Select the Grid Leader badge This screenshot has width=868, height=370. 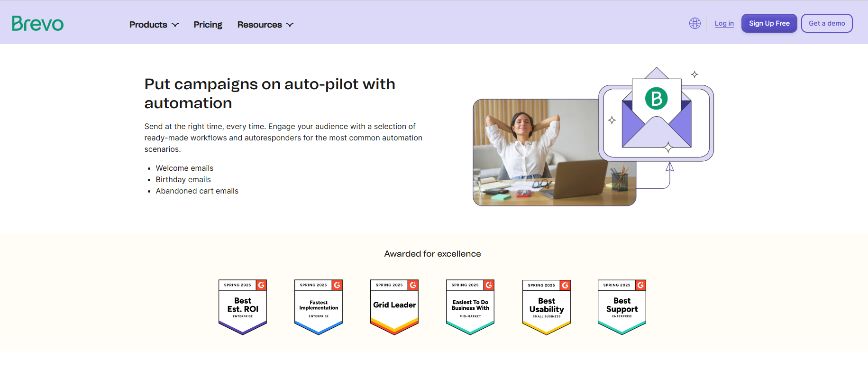(x=394, y=307)
